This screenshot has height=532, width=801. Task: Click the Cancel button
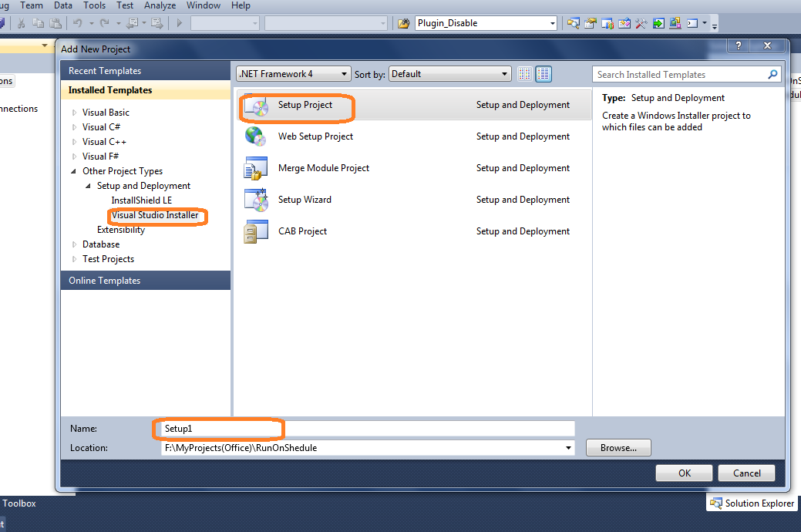(746, 473)
